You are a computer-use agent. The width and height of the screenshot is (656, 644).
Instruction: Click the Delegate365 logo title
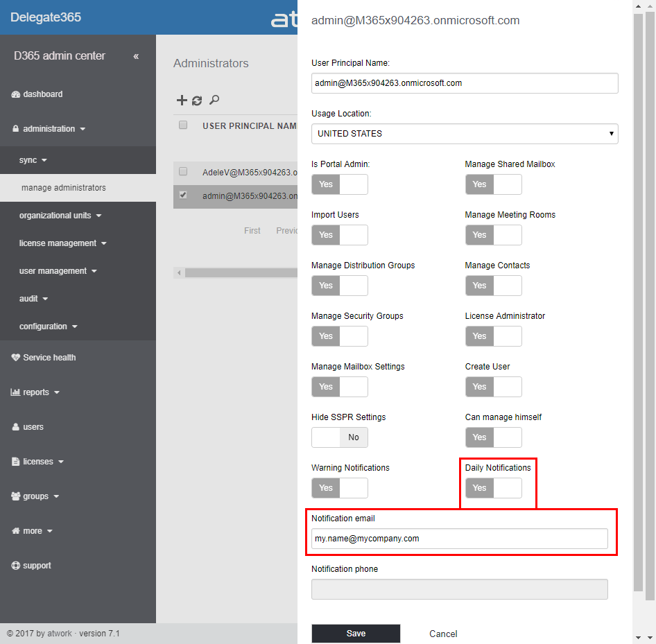(x=46, y=17)
